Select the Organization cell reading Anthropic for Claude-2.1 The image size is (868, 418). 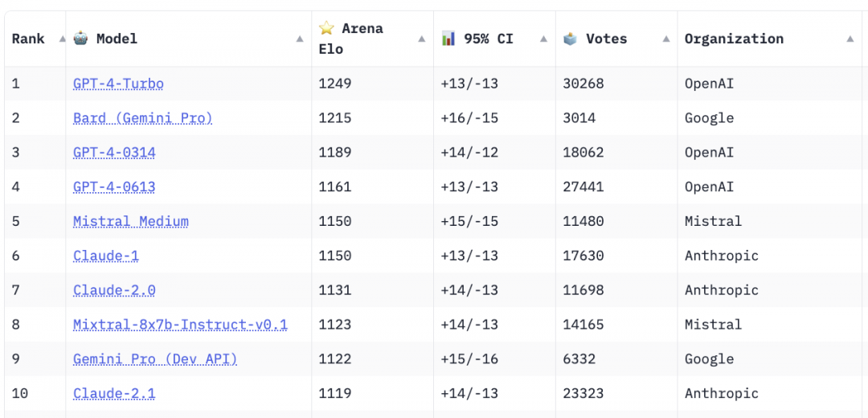pyautogui.click(x=721, y=394)
